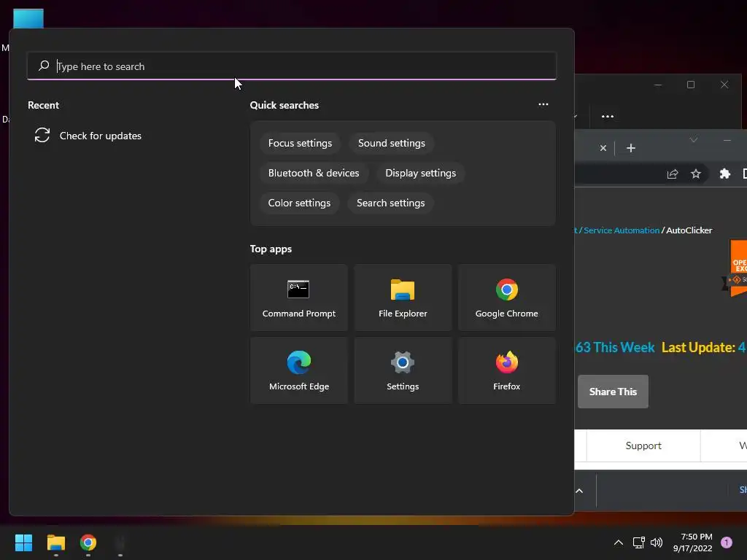Open three-dot menu in background window
Image resolution: width=747 pixels, height=560 pixels.
[608, 116]
